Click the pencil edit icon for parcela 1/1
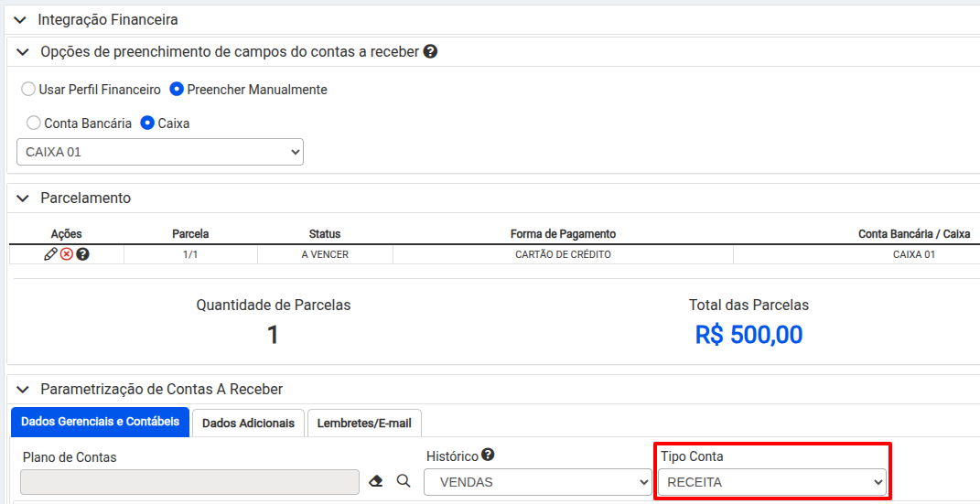The width and height of the screenshot is (980, 504). click(x=50, y=254)
